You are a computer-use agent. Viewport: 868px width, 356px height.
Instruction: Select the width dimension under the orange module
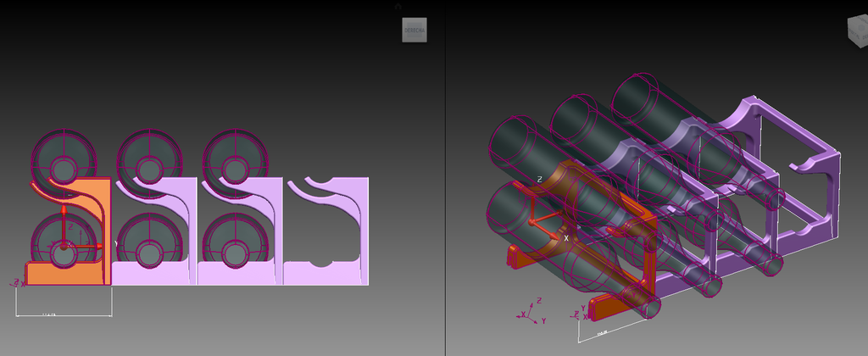64,314
